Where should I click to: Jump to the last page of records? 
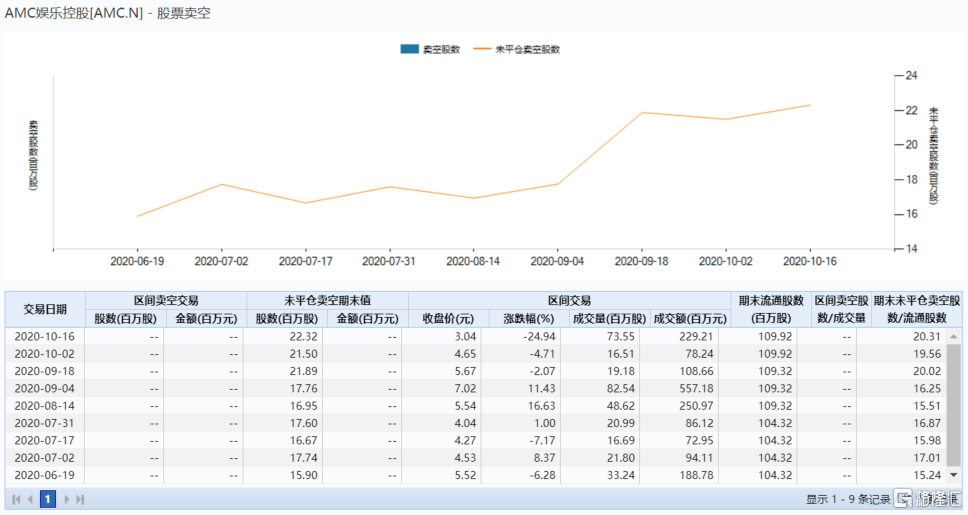80,499
